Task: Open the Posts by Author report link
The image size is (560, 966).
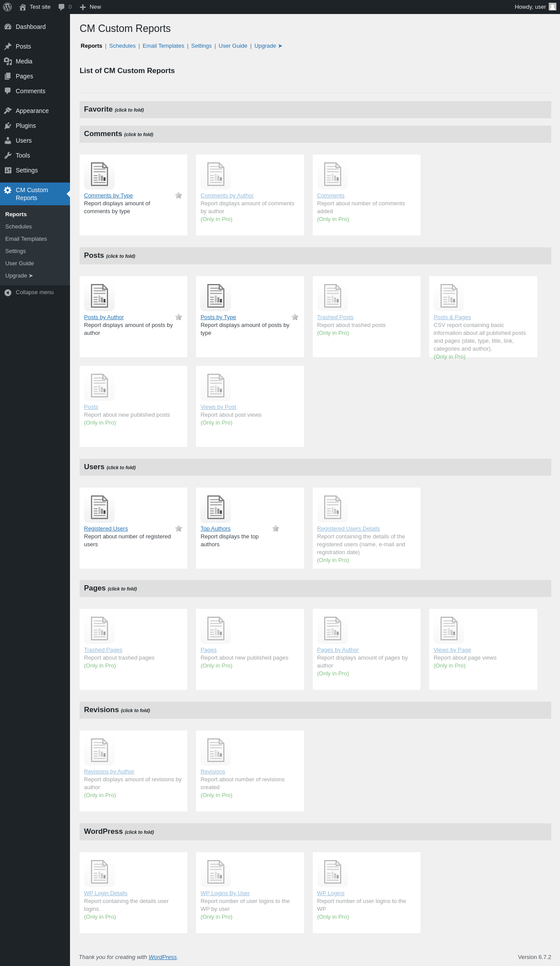Action: (104, 317)
